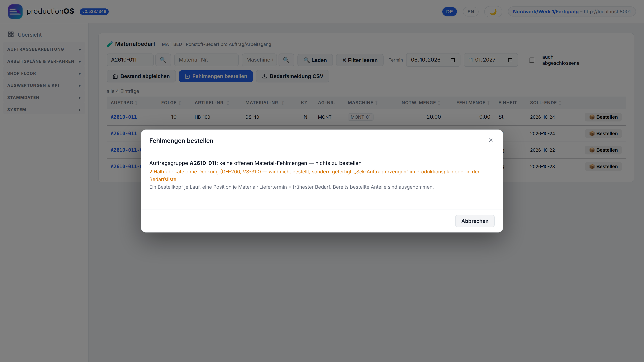
Task: Click Nordwerk/Werk 1/Fertigung site link
Action: click(546, 11)
